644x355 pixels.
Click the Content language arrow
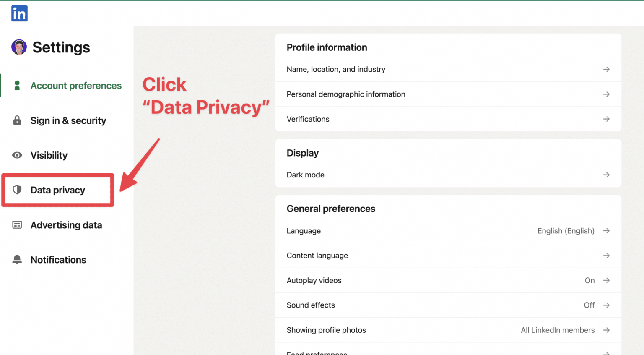pos(606,256)
